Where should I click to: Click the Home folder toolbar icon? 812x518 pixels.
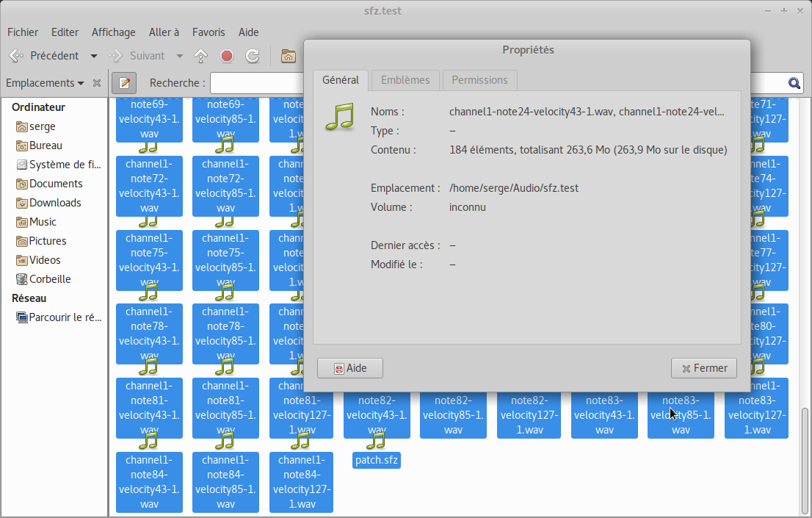click(289, 56)
